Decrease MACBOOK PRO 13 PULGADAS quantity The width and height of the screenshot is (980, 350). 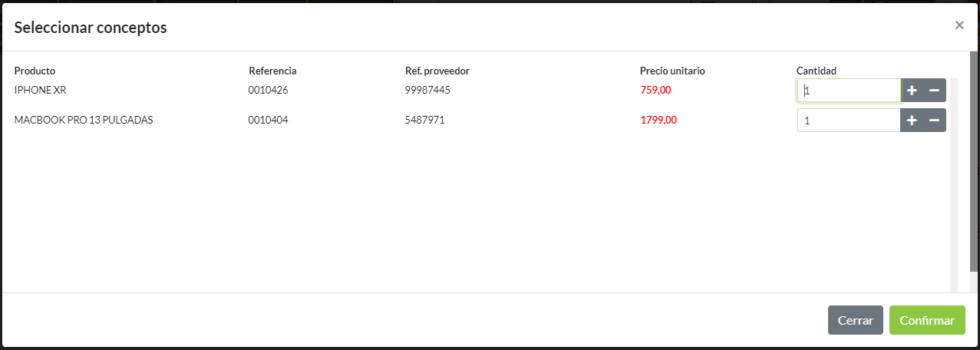pyautogui.click(x=935, y=121)
